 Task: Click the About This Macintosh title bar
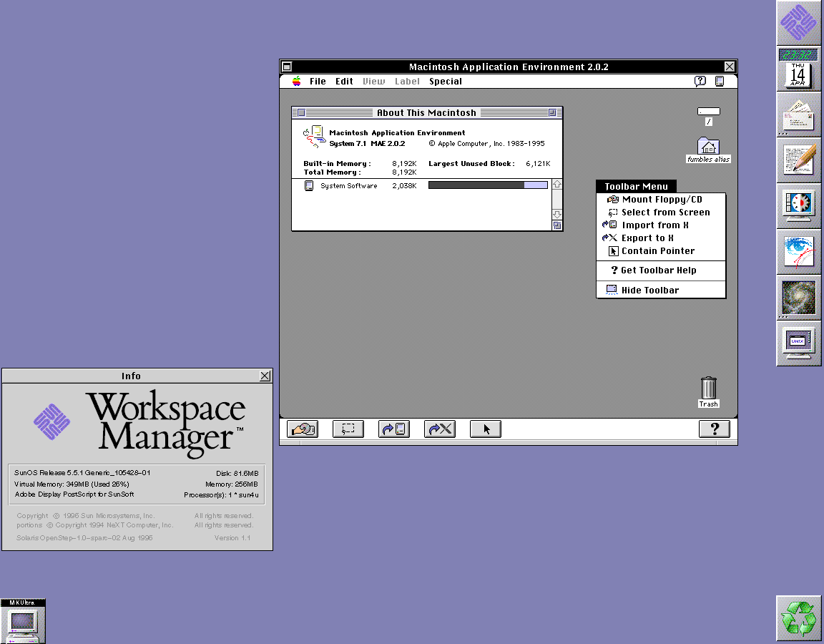click(x=427, y=112)
